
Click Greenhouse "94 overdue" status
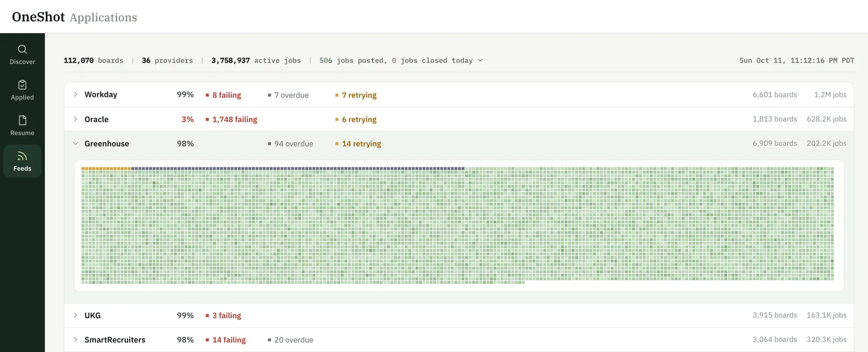pyautogui.click(x=290, y=144)
